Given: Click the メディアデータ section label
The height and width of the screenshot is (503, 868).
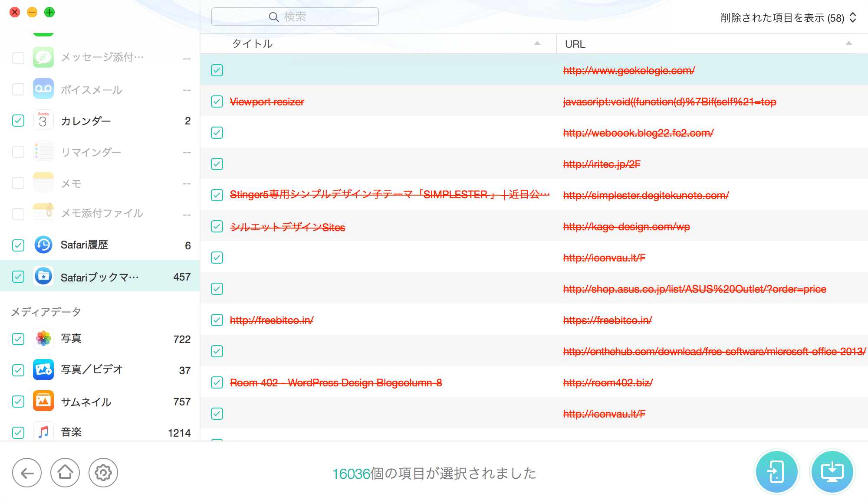Looking at the screenshot, I should click(x=46, y=312).
